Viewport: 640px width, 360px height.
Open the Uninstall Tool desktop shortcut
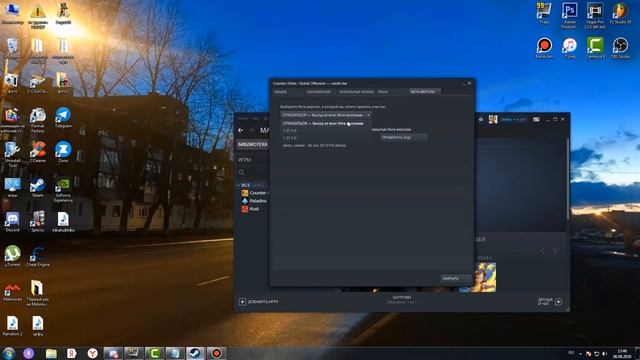[x=12, y=154]
